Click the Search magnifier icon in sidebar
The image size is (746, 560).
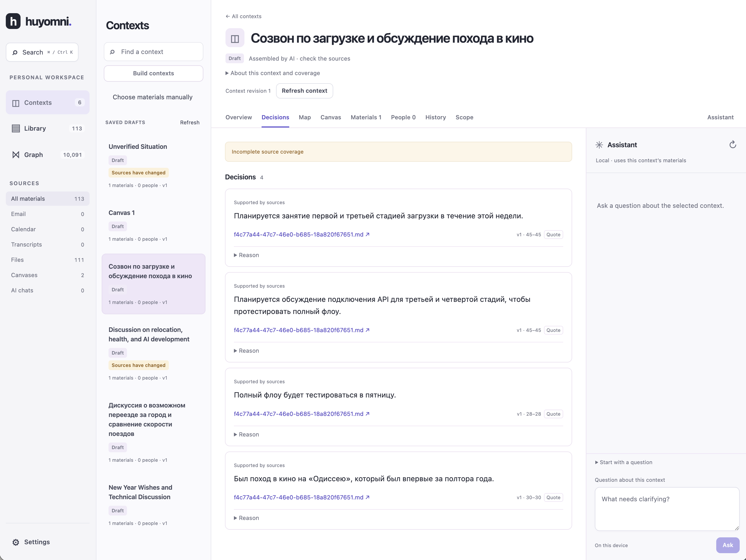pos(15,52)
